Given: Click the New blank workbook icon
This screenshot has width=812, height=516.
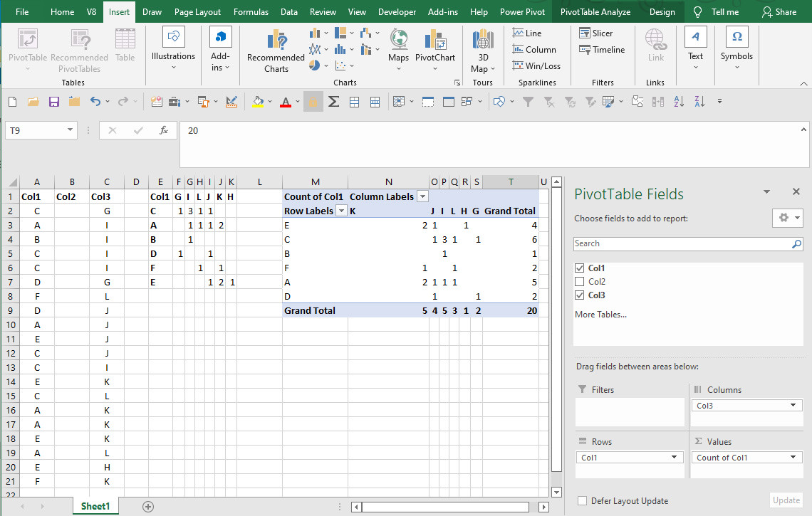Looking at the screenshot, I should pos(12,102).
